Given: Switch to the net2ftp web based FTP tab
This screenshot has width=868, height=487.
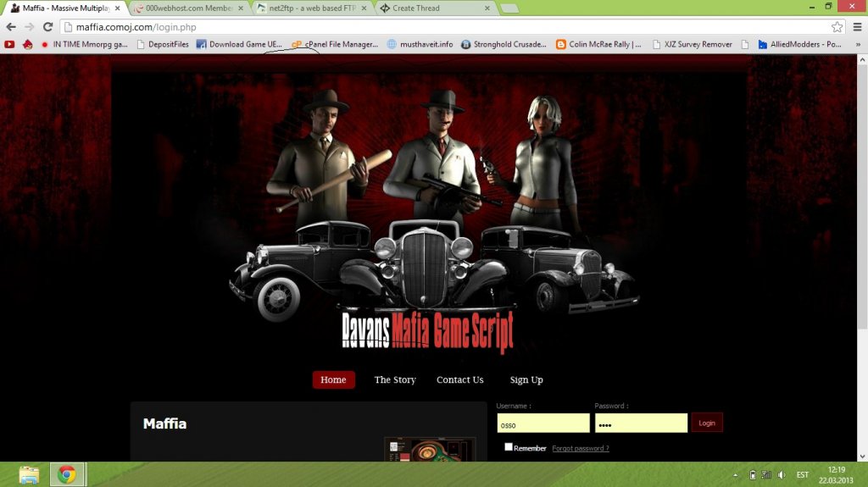Looking at the screenshot, I should [312, 8].
